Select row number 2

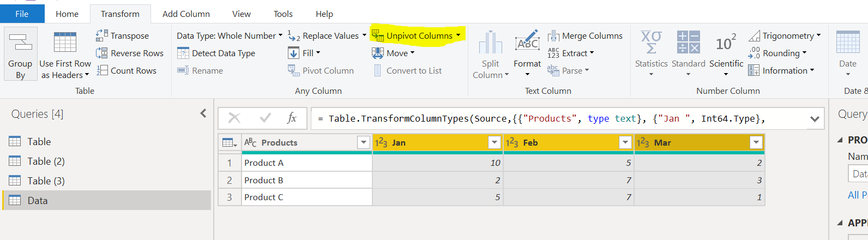229,180
